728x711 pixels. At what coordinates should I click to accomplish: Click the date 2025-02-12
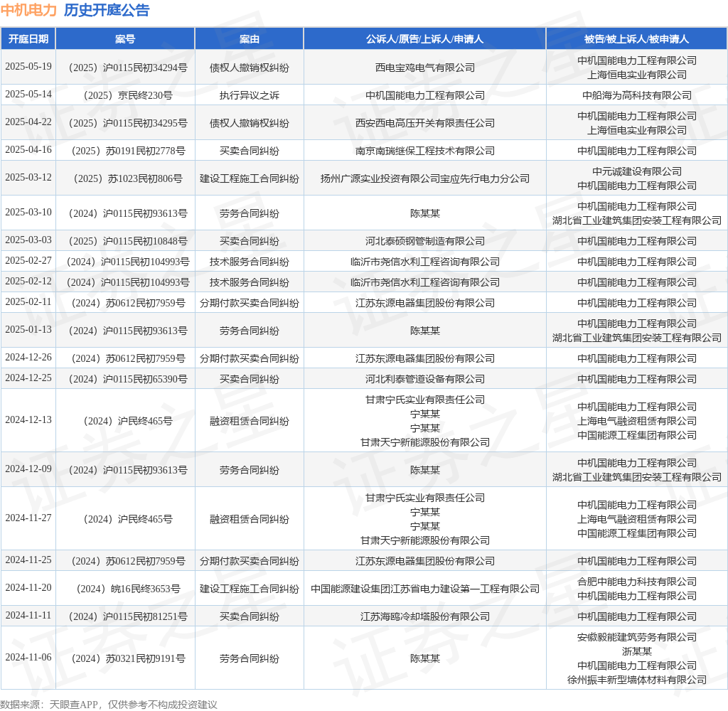[x=28, y=282]
